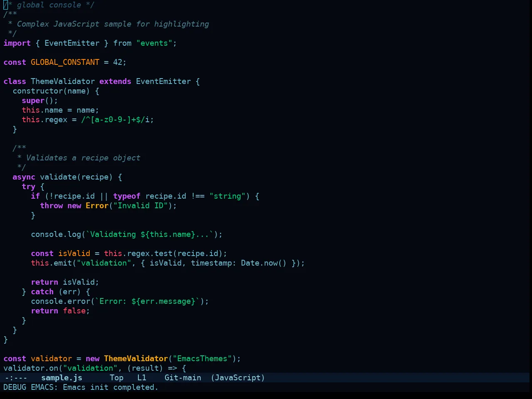Click the string "EmacsThemes"
Image resolution: width=532 pixels, height=399 pixels.
(x=202, y=359)
